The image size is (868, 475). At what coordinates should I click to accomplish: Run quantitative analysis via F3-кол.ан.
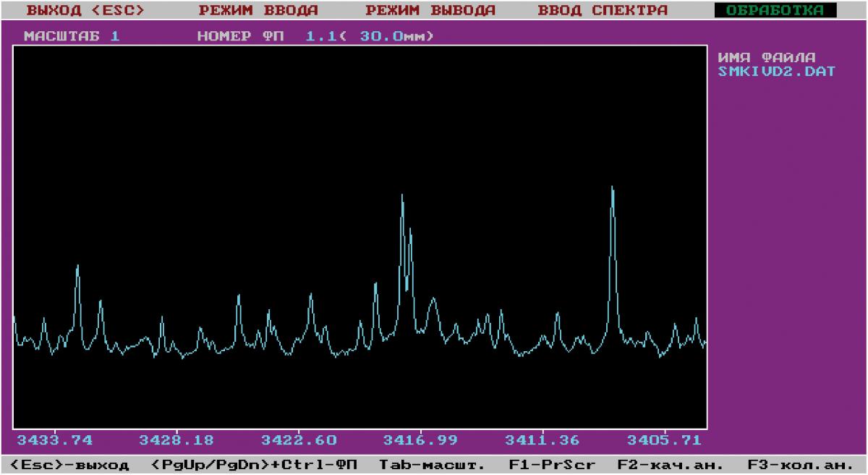796,464
